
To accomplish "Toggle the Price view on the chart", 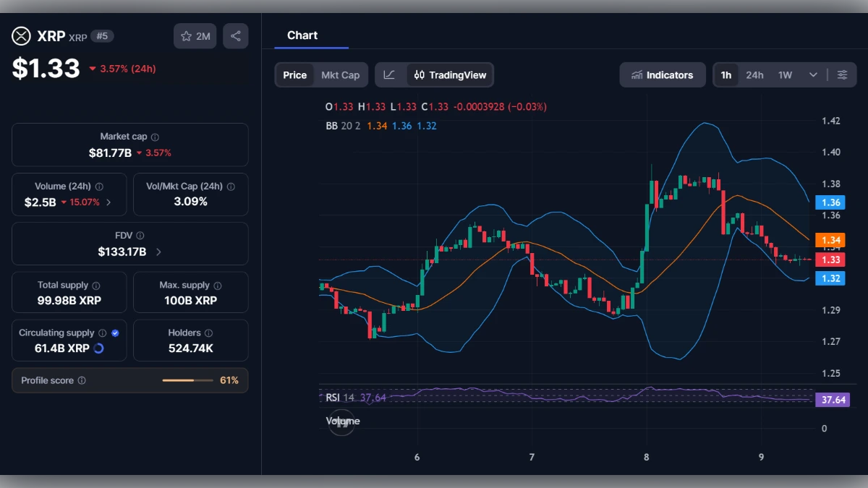I will [x=294, y=74].
